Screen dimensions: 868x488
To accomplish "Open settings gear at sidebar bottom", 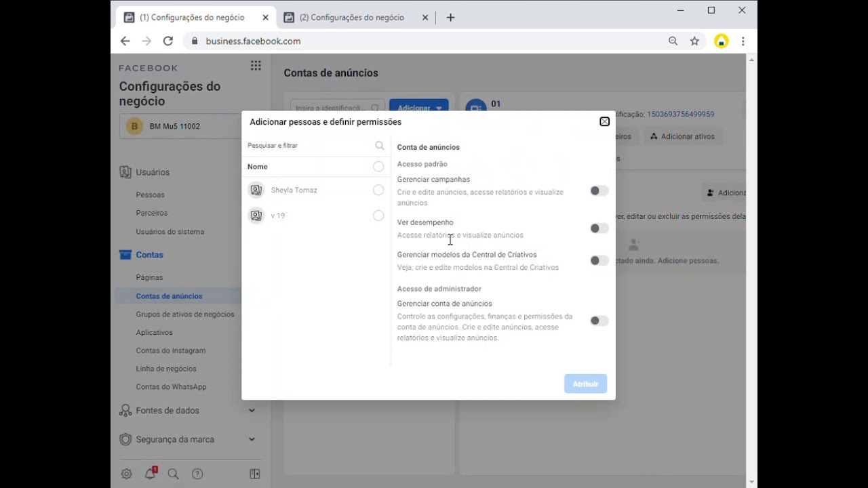I will (x=126, y=474).
